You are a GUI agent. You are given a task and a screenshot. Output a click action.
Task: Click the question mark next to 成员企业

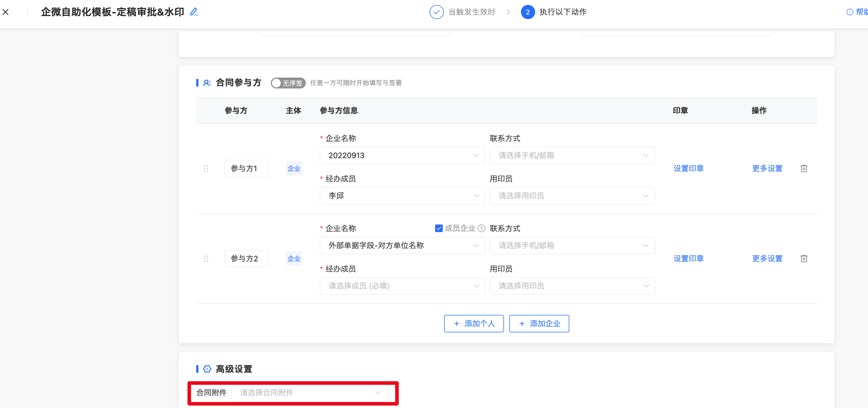[x=482, y=229]
